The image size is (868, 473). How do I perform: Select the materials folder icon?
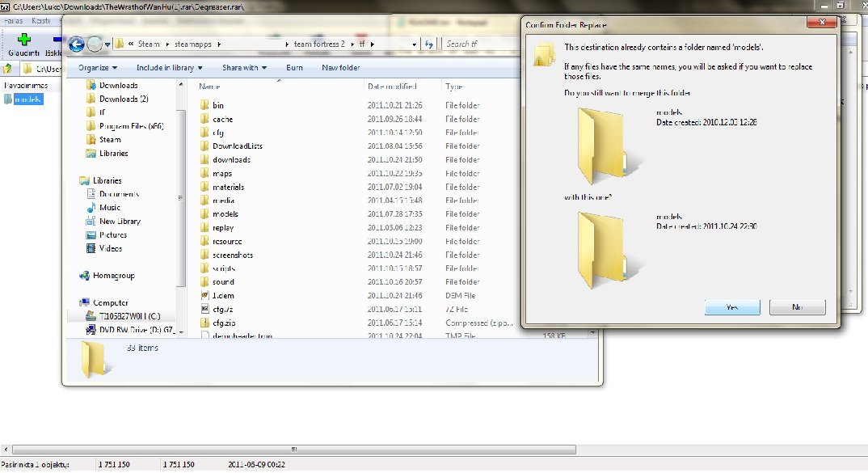point(205,187)
